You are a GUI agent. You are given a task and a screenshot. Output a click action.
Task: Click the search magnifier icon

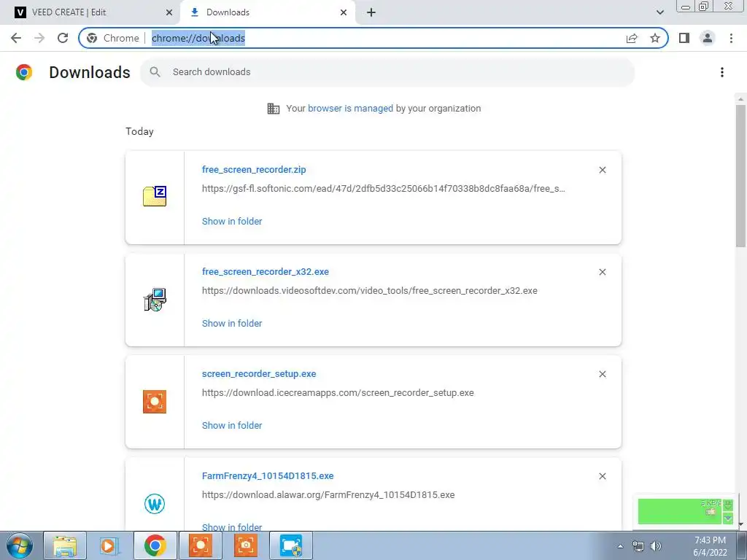coord(155,72)
